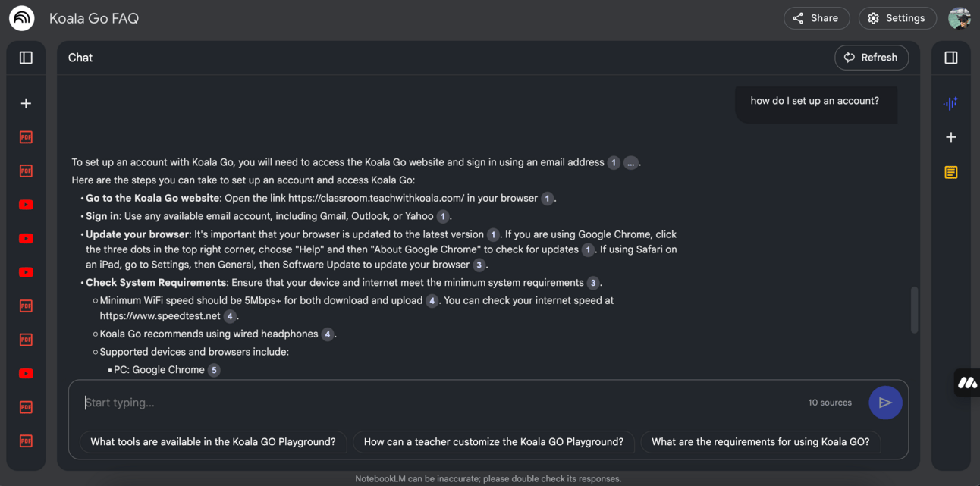Expand the ellipsis citation chip
This screenshot has width=980, height=486.
click(x=630, y=162)
